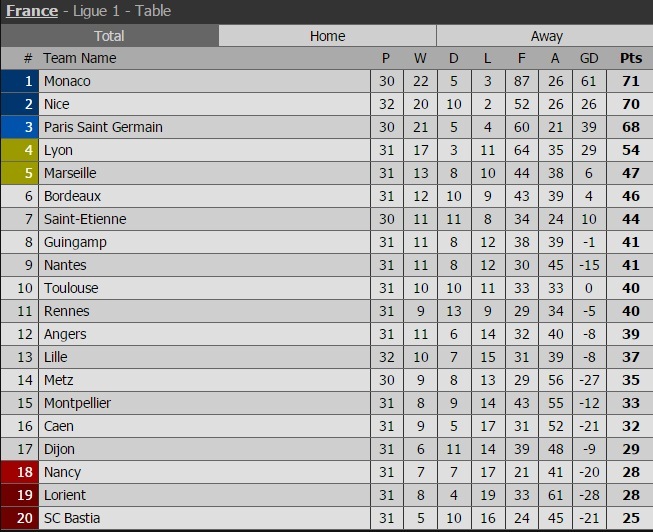
Task: Open the France country link
Action: tap(32, 11)
